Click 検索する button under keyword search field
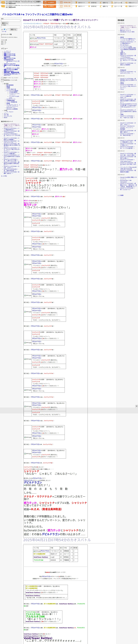 (5, 23)
